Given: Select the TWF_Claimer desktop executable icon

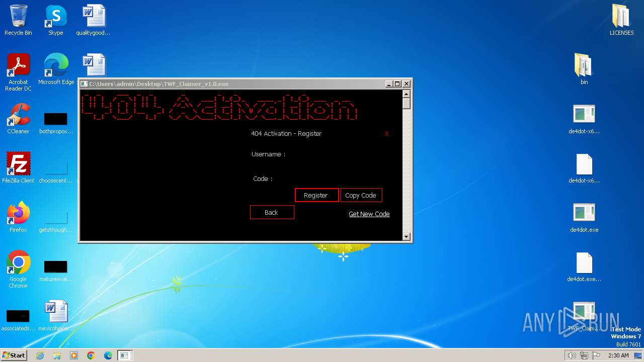Looking at the screenshot, I should click(584, 316).
